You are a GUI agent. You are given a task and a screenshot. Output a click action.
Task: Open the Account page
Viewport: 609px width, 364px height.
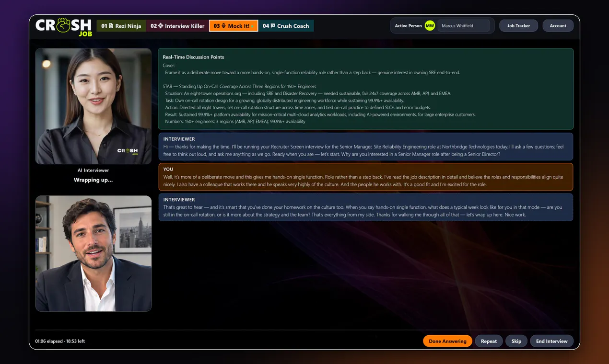[558, 26]
